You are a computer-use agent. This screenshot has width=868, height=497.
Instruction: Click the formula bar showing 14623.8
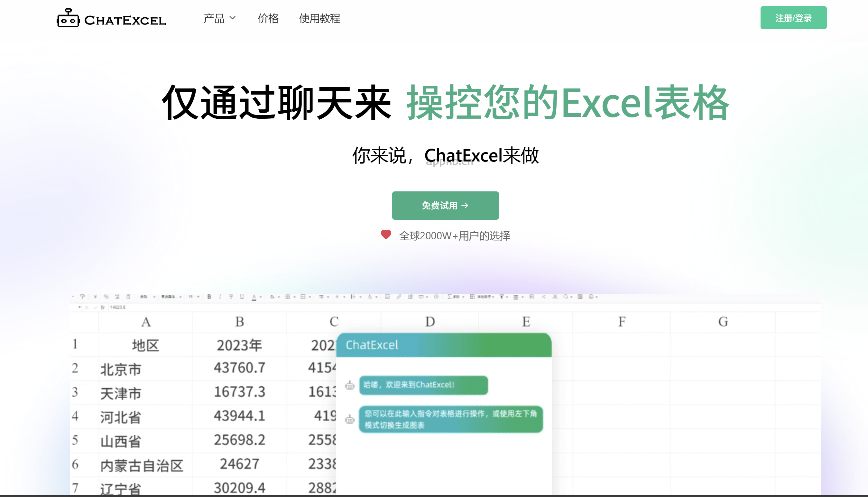464,307
